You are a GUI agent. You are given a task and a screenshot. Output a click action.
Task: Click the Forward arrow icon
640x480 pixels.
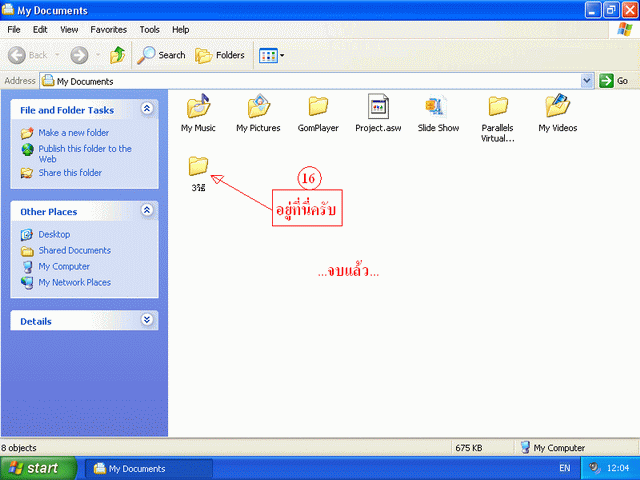tap(79, 55)
